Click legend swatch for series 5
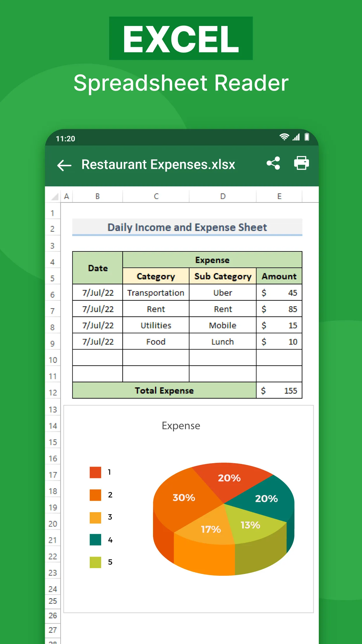362x644 pixels. coord(95,562)
